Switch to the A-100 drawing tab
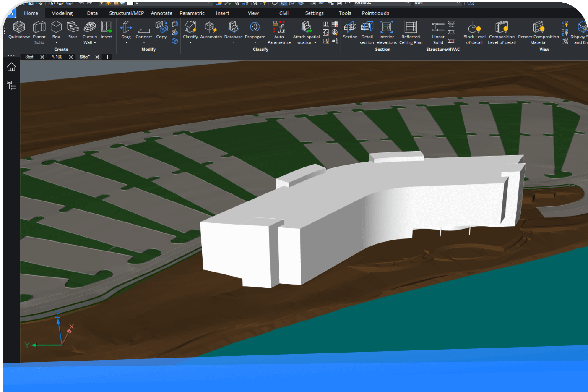 point(57,57)
